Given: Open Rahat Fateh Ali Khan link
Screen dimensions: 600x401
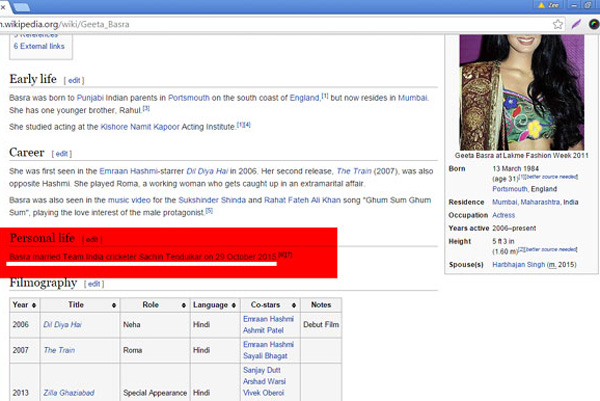Looking at the screenshot, I should click(x=302, y=200).
